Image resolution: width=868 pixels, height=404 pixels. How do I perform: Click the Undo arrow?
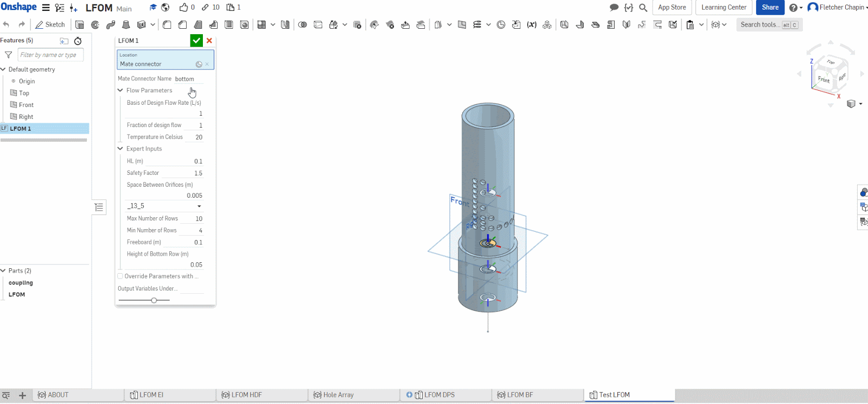[6, 24]
